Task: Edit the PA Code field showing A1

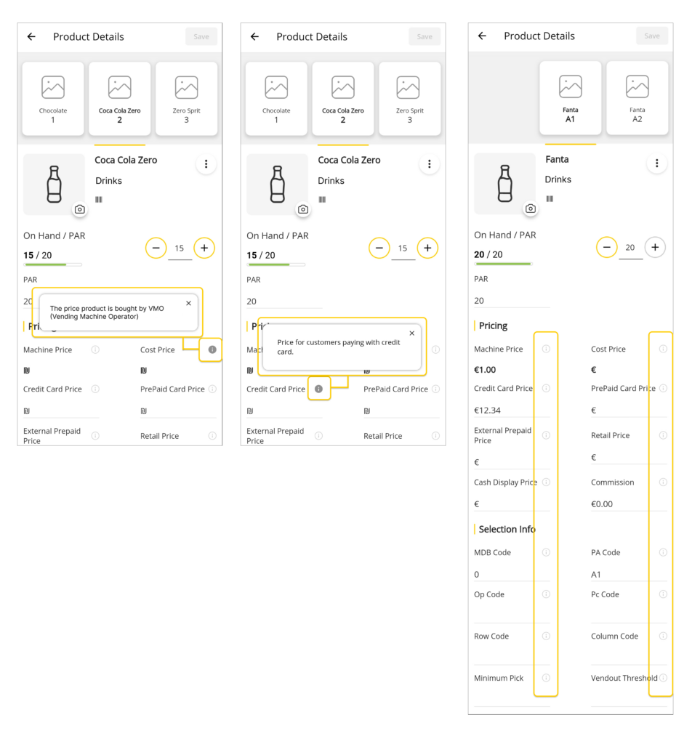Action: click(629, 574)
